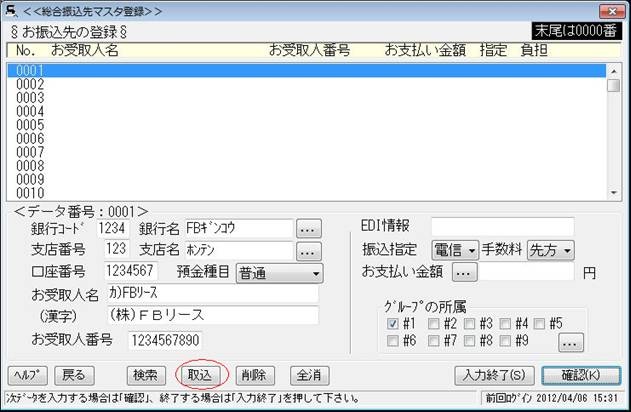The image size is (631, 412).
Task: Click the 銀行名 field with FBギンコウ
Action: 239,229
